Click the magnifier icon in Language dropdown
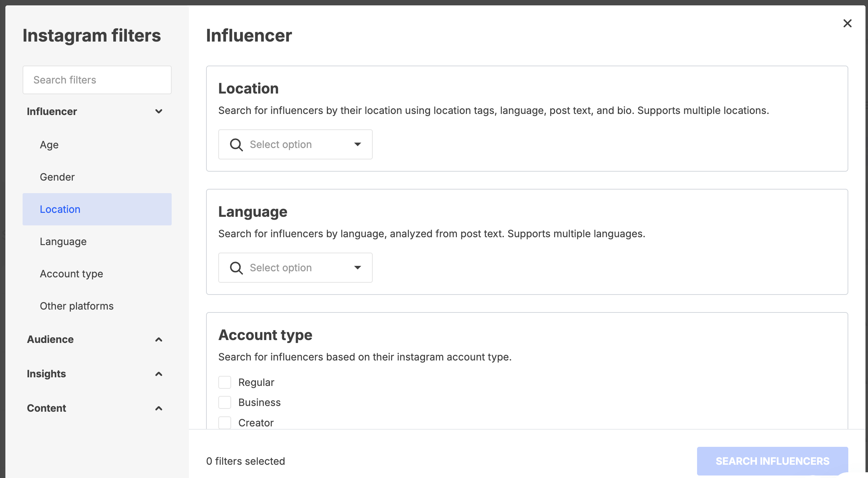 236,268
